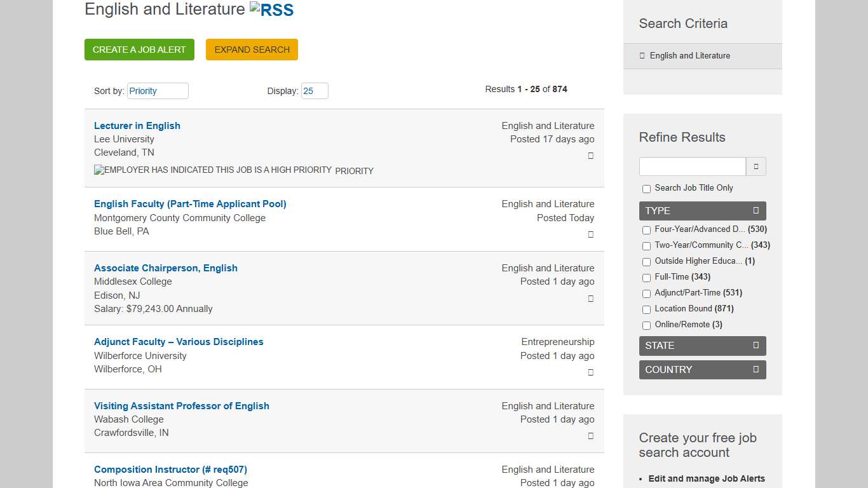Expand the STATE filter section
This screenshot has width=868, height=488.
tap(756, 346)
